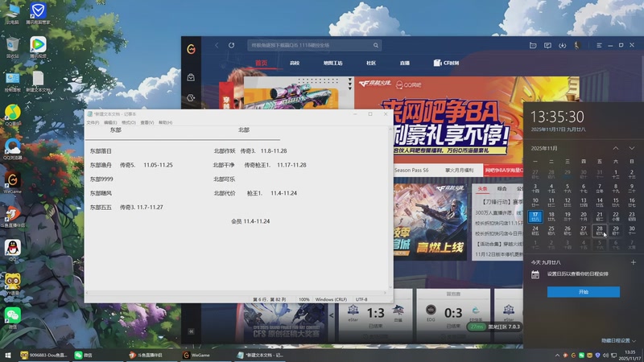Select the home tab in WeGame
Image resolution: width=644 pixels, height=362 pixels.
[261, 63]
